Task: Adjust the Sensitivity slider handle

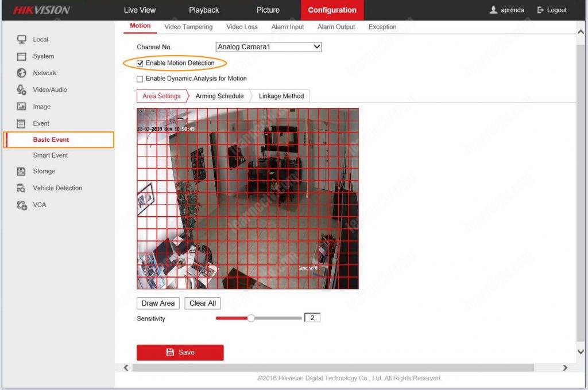Action: [x=251, y=317]
